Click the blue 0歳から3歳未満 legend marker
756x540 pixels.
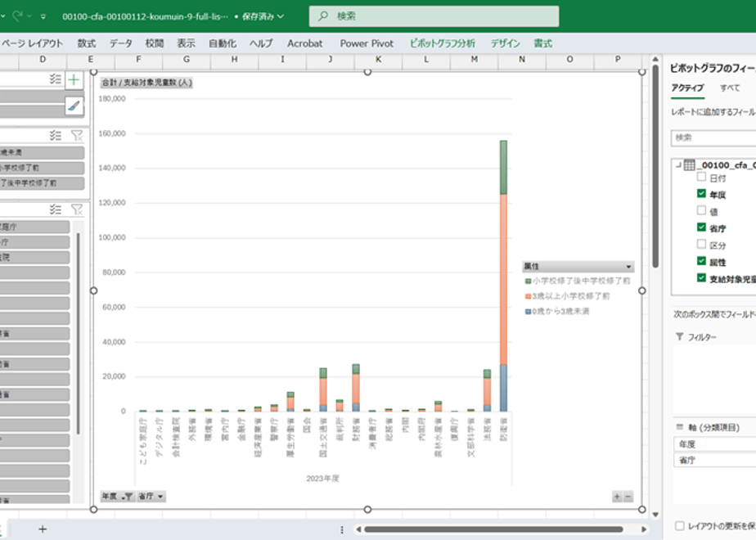click(x=528, y=312)
